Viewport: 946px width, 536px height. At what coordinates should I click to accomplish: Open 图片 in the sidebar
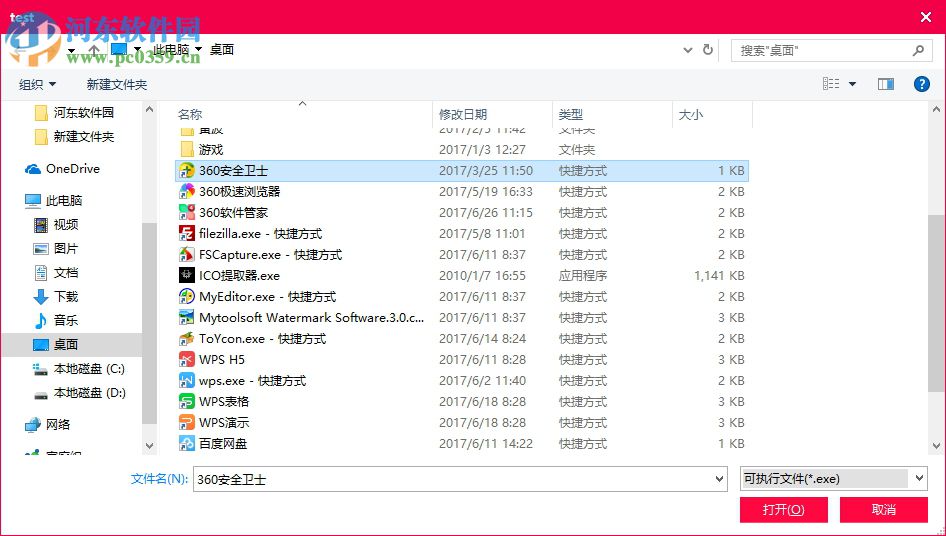click(x=56, y=249)
